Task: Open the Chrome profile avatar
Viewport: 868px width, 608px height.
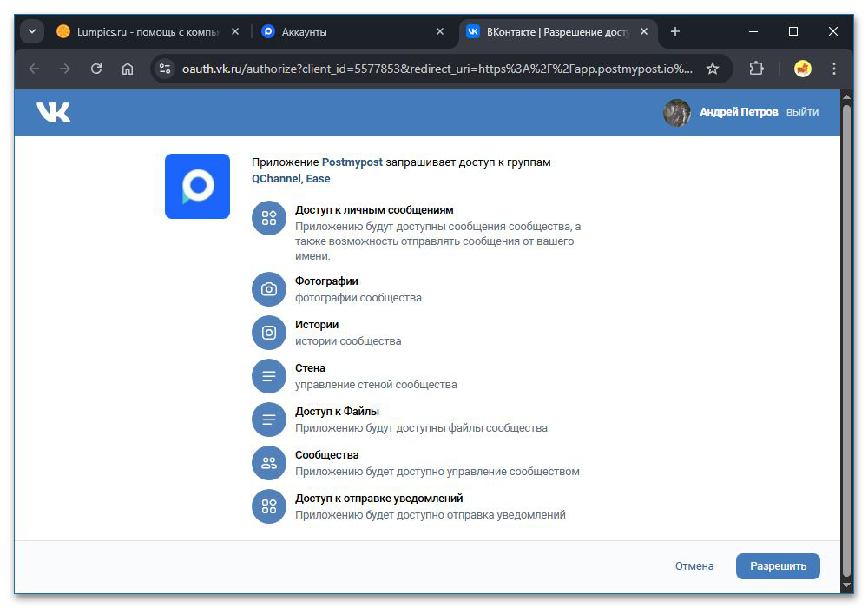Action: (x=803, y=69)
